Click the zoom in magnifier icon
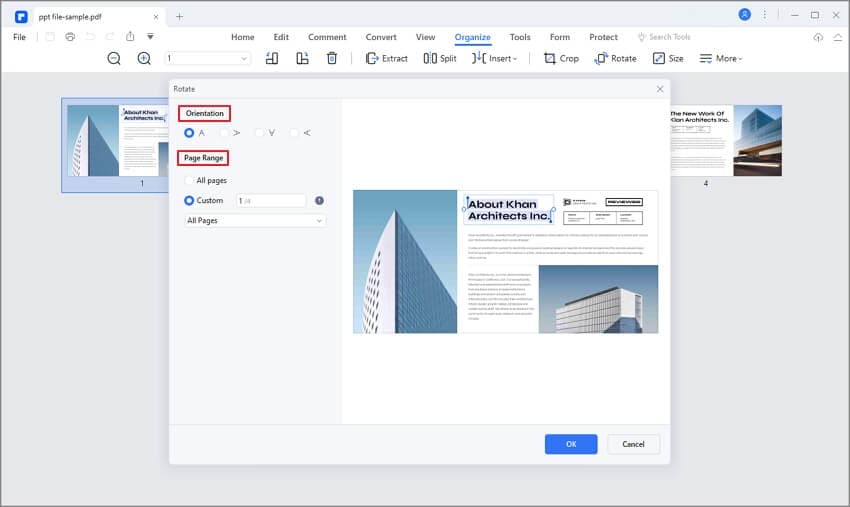Image resolution: width=850 pixels, height=507 pixels. tap(144, 58)
